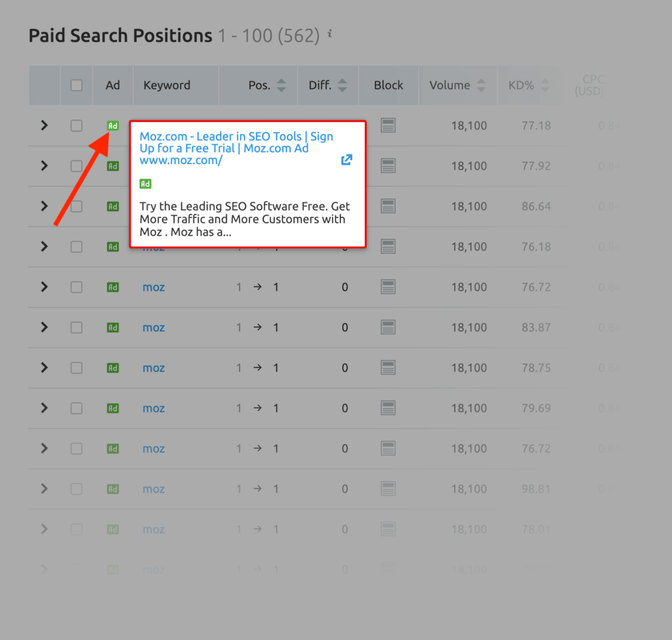Click the info icon beside the results count
This screenshot has height=640, width=672.
[x=329, y=33]
